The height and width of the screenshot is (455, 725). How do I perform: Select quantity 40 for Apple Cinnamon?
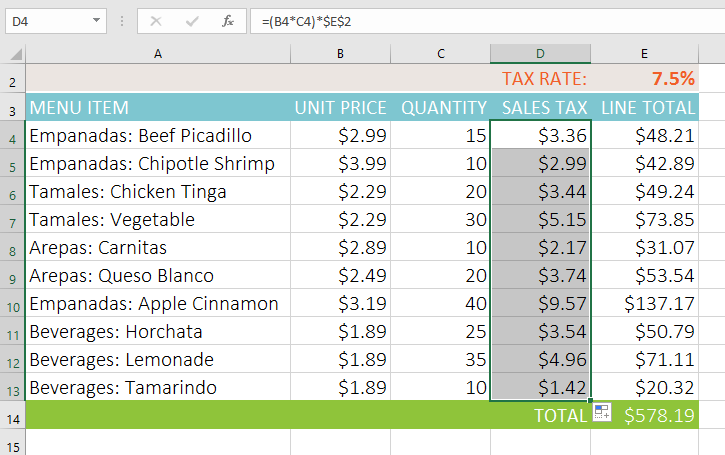click(x=441, y=303)
